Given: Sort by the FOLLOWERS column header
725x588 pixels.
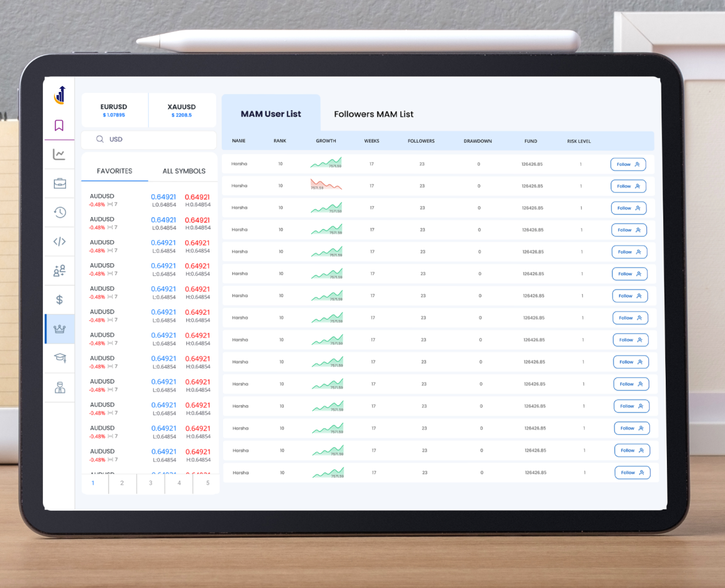Looking at the screenshot, I should (421, 141).
